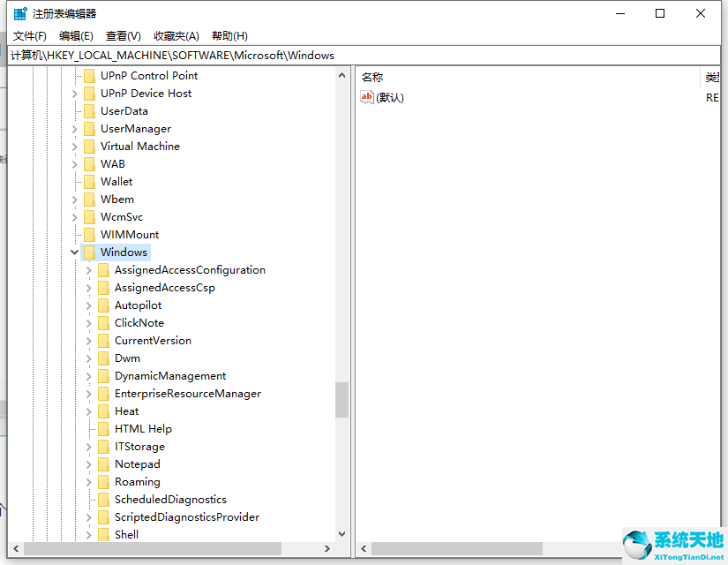Open the 编辑 menu
728x565 pixels.
click(x=75, y=35)
